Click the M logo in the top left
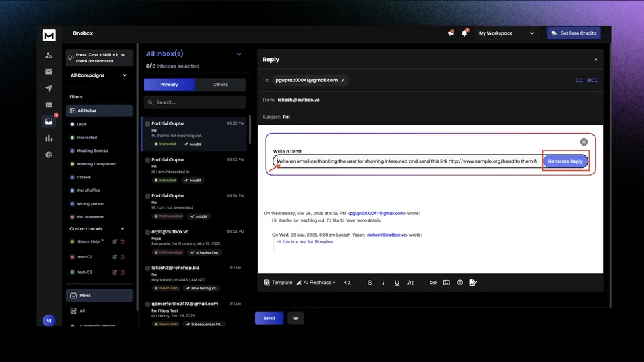 tap(49, 35)
